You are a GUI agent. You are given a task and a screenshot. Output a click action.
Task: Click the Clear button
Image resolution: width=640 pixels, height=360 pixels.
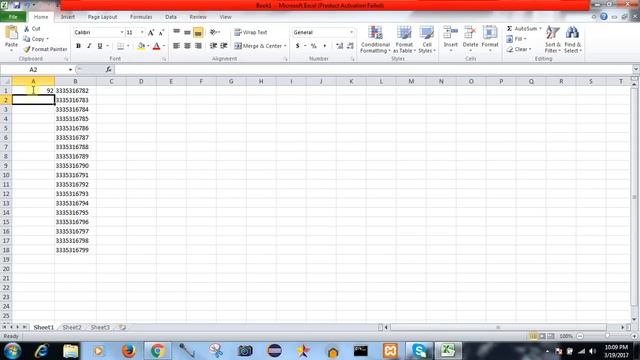[518, 49]
